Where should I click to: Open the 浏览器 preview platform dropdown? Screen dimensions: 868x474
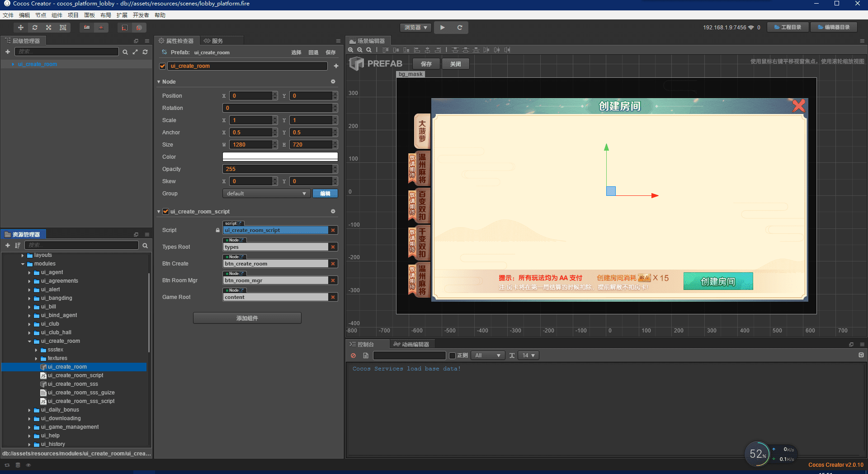coord(415,28)
